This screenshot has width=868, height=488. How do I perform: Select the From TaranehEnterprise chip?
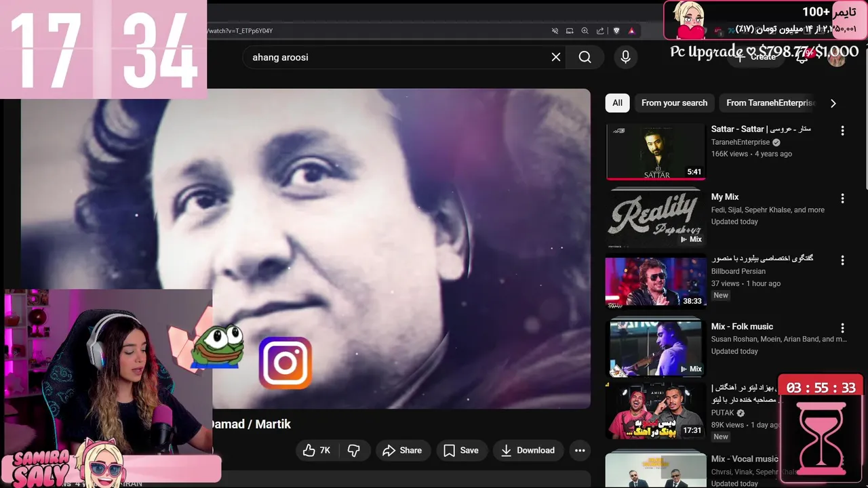769,103
